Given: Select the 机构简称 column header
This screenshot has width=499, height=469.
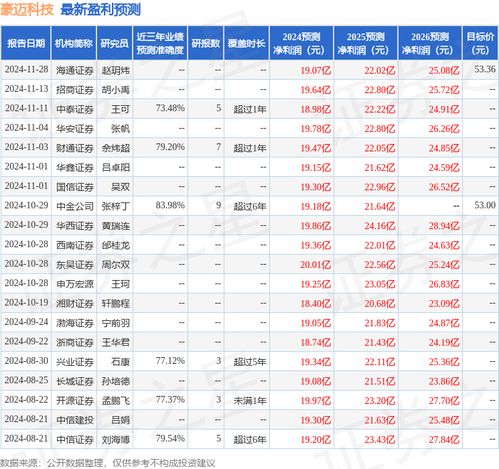Looking at the screenshot, I should click(74, 43).
